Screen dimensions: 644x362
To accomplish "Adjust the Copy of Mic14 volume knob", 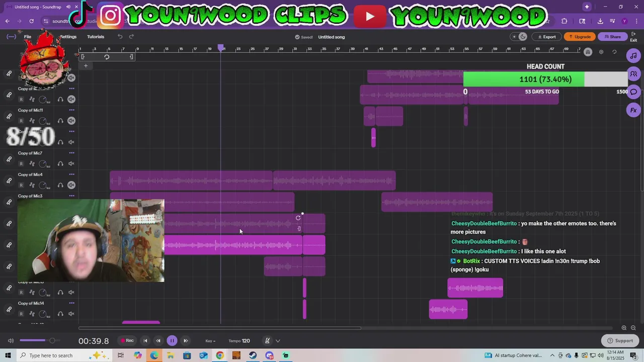I will coord(43,314).
